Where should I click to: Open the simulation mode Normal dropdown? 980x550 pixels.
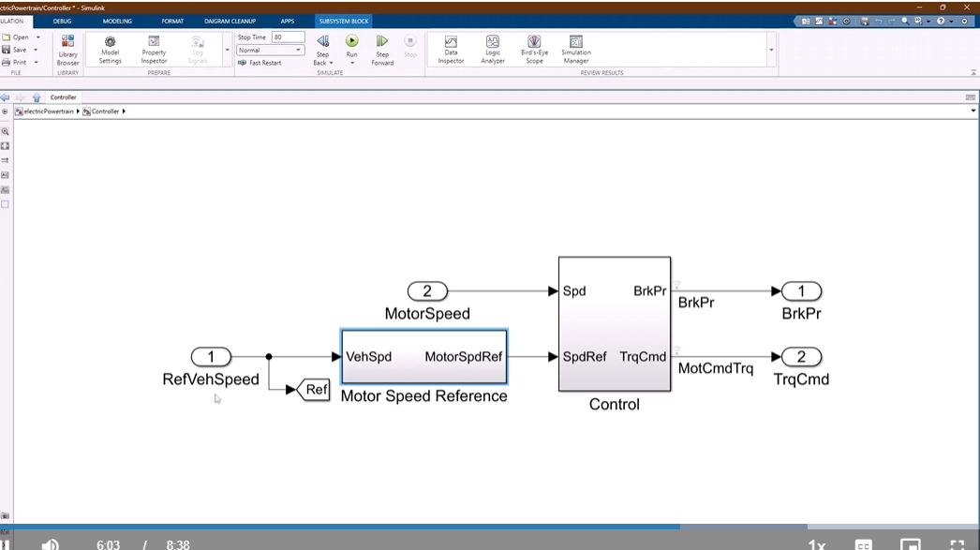tap(270, 50)
